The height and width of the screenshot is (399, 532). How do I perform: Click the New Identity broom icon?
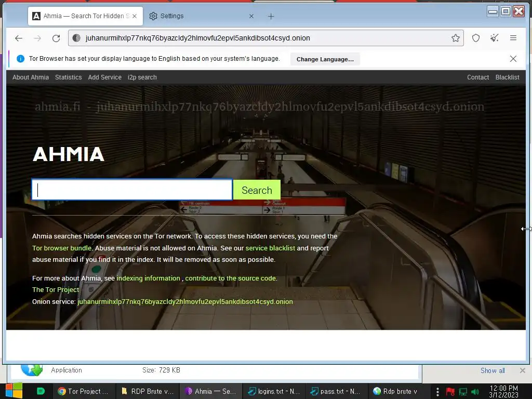(x=495, y=38)
